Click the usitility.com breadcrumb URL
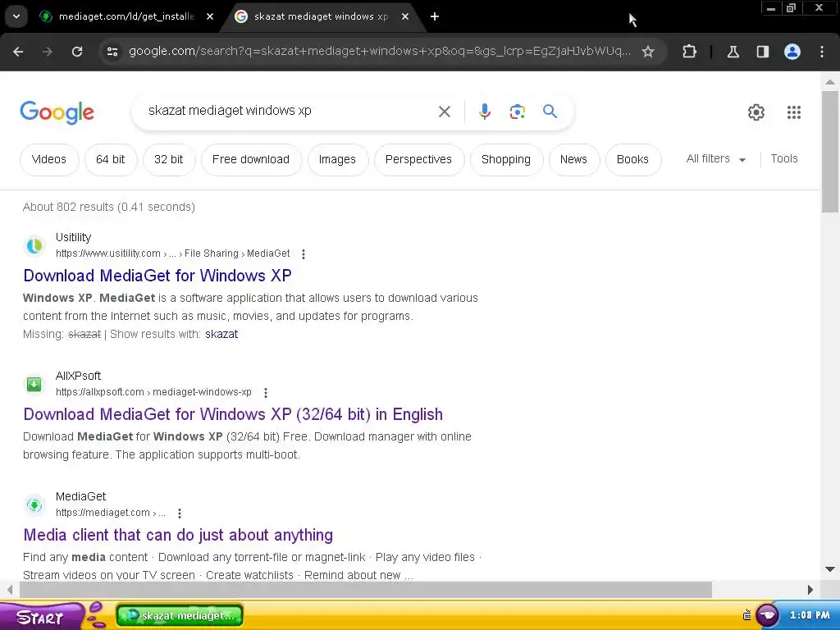 [172, 253]
